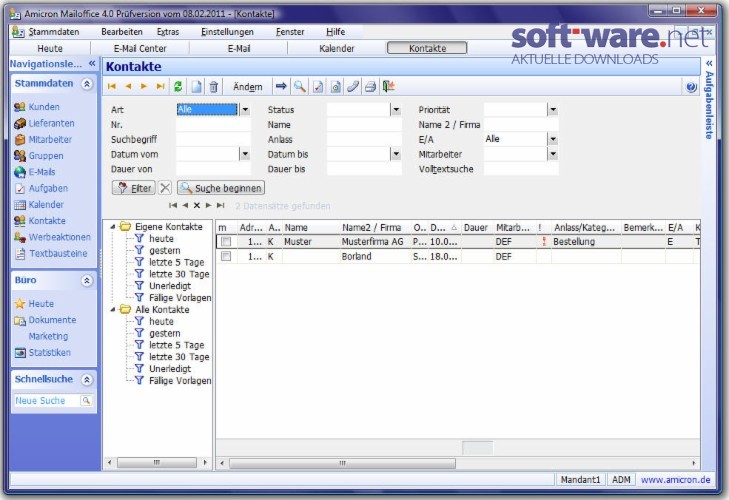Viewport: 729px width, 500px height.
Task: Click the exit door icon
Action: click(x=388, y=86)
